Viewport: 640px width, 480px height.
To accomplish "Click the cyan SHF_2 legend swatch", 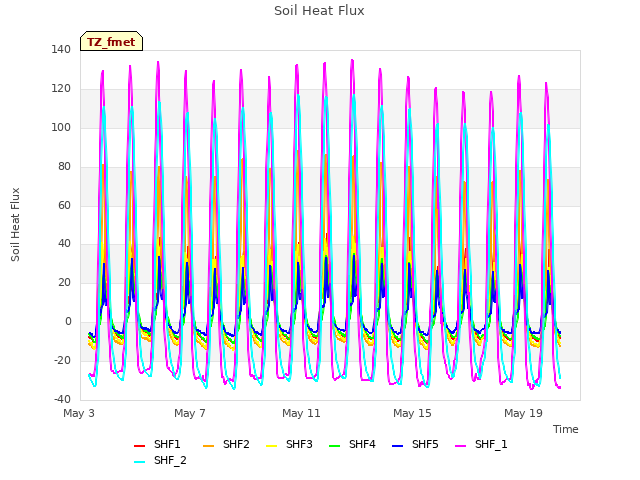I will [x=140, y=462].
